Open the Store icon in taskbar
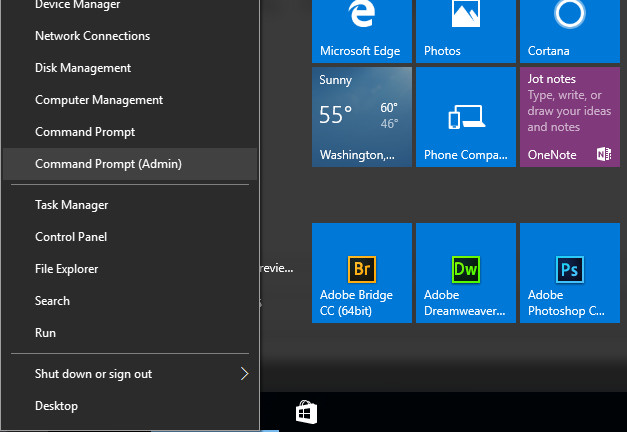 (x=306, y=412)
